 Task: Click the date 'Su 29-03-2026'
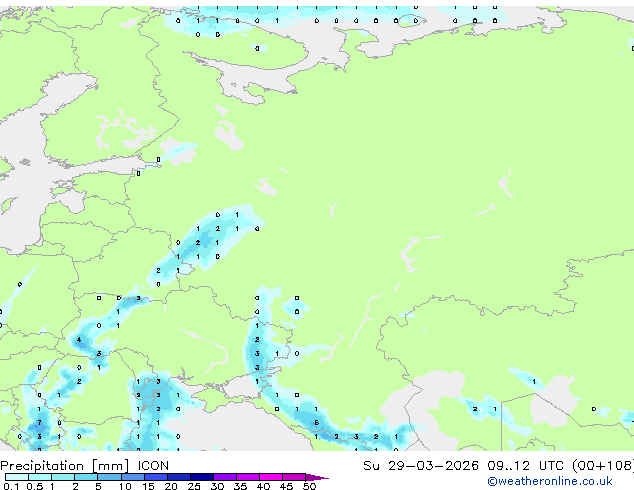tap(421, 466)
